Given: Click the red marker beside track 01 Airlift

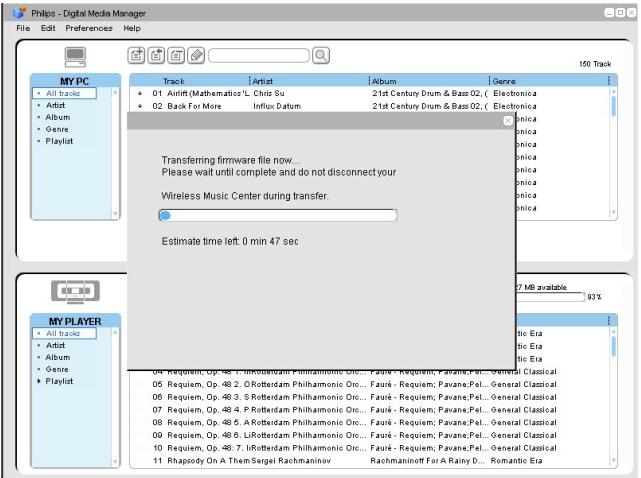Looking at the screenshot, I should (140, 94).
